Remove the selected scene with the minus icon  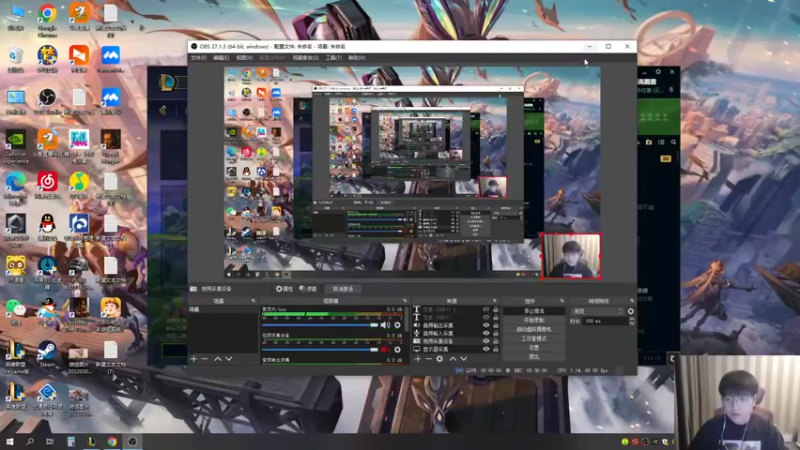coord(205,359)
